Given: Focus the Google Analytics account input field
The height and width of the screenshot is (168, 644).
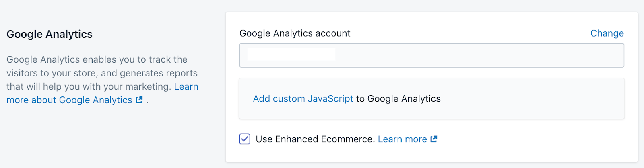Looking at the screenshot, I should 431,55.
